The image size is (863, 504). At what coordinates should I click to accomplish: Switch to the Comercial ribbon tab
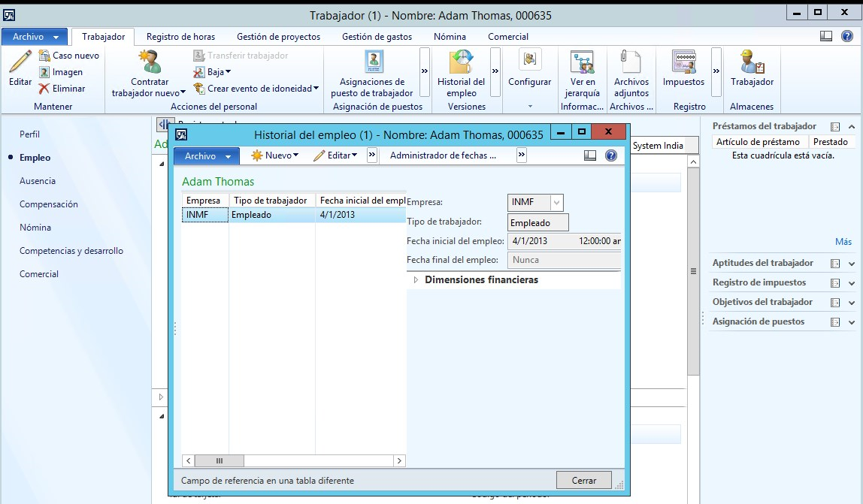click(x=508, y=37)
